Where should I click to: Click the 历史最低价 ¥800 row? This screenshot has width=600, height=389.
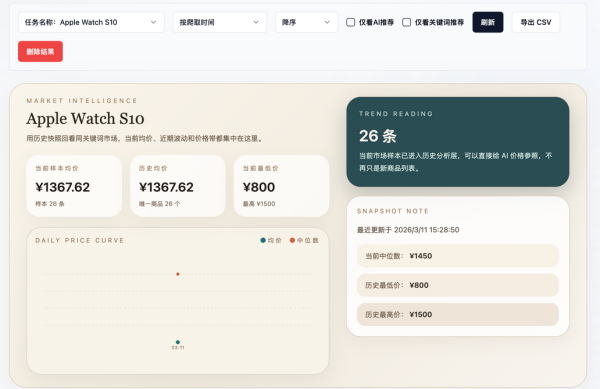458,285
